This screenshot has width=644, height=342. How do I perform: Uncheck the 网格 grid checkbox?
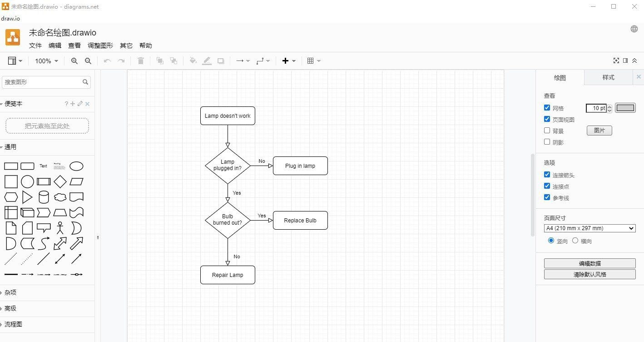(x=547, y=108)
